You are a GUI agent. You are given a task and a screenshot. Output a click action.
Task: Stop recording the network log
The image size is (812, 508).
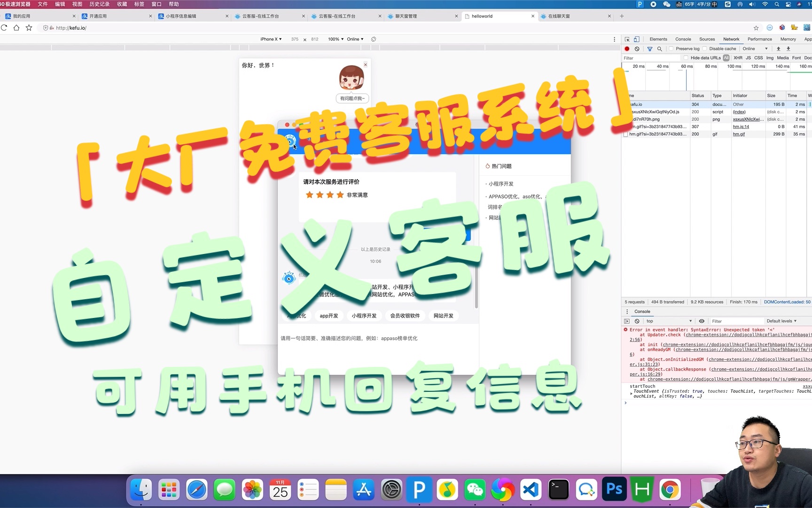pos(627,49)
